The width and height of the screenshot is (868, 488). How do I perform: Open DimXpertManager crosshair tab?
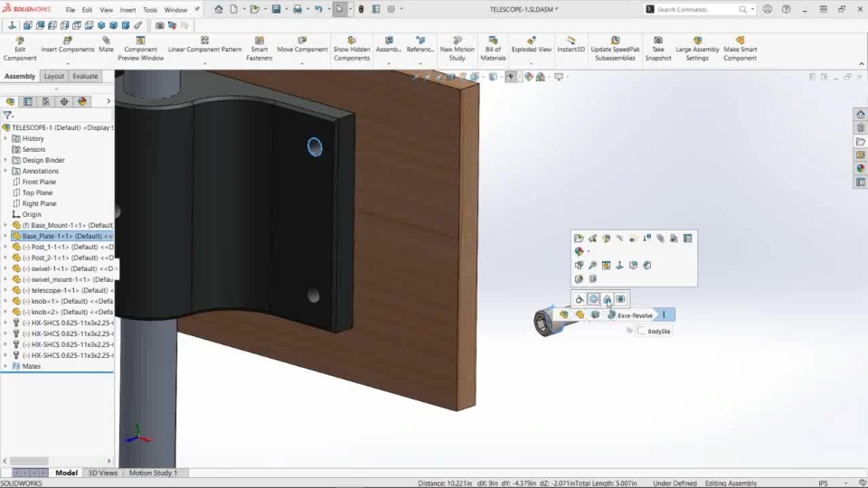pos(64,101)
